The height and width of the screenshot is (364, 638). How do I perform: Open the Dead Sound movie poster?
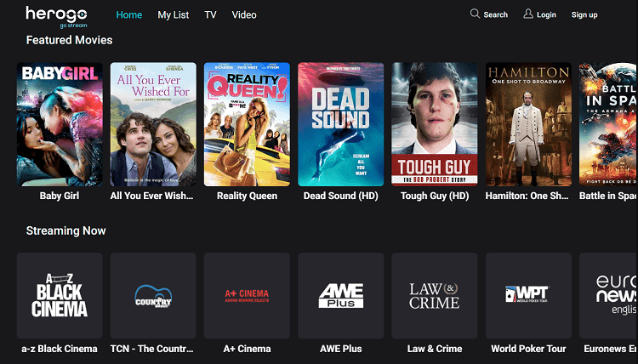click(x=340, y=124)
